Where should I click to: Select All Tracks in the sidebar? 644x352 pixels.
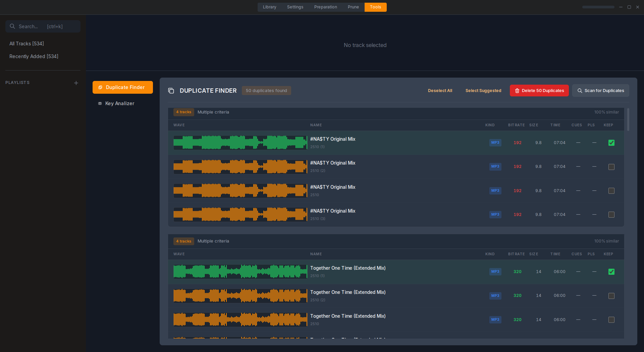tap(26, 43)
